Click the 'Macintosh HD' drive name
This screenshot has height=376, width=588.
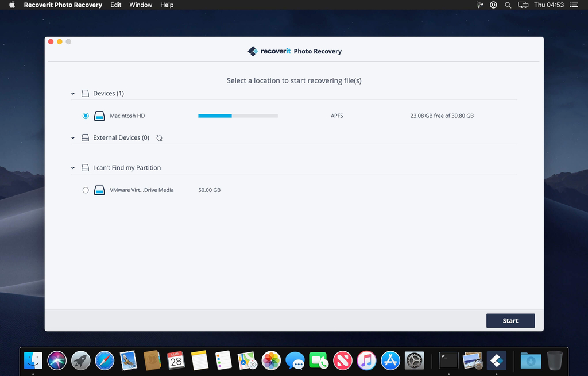(x=127, y=116)
